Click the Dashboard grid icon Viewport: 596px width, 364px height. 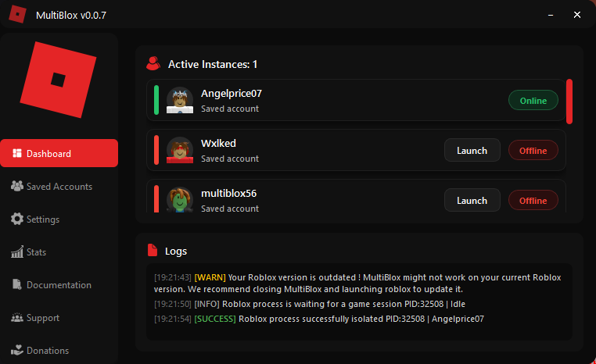click(x=17, y=153)
